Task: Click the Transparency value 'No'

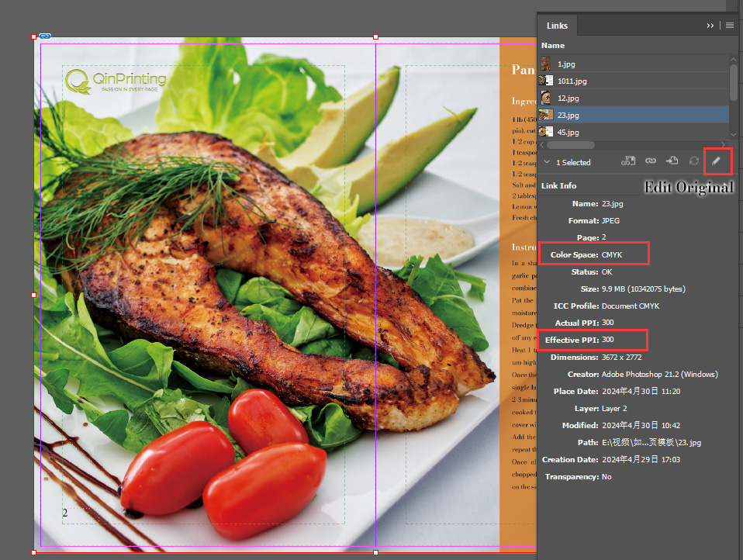Action: coord(606,476)
